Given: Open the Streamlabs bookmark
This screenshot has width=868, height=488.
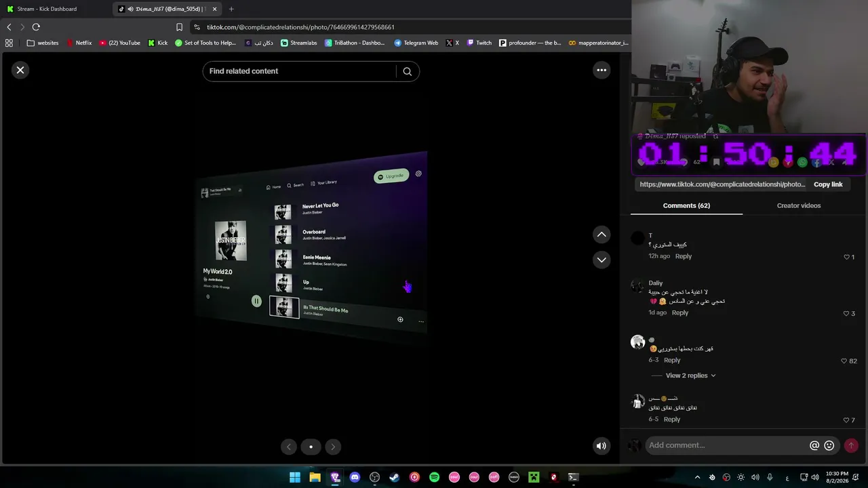Looking at the screenshot, I should pos(298,43).
